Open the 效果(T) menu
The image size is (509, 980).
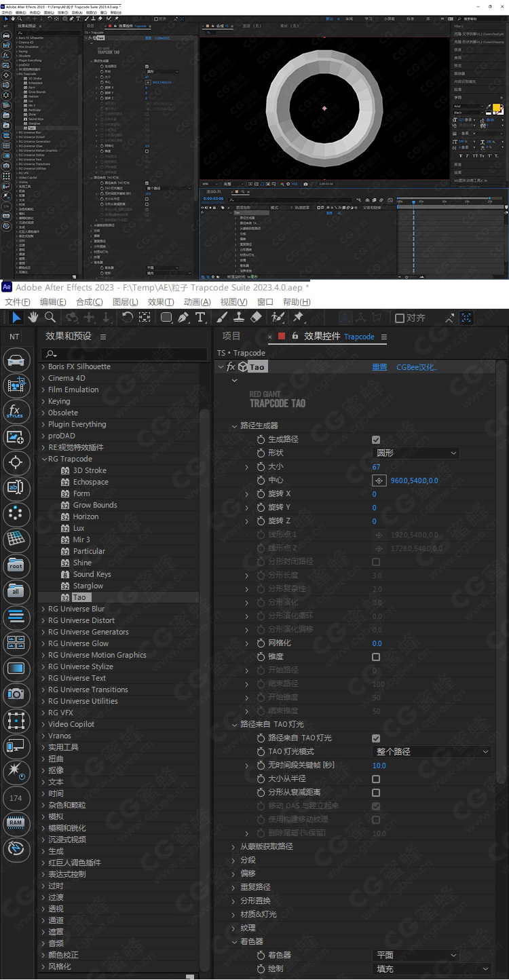[x=161, y=302]
